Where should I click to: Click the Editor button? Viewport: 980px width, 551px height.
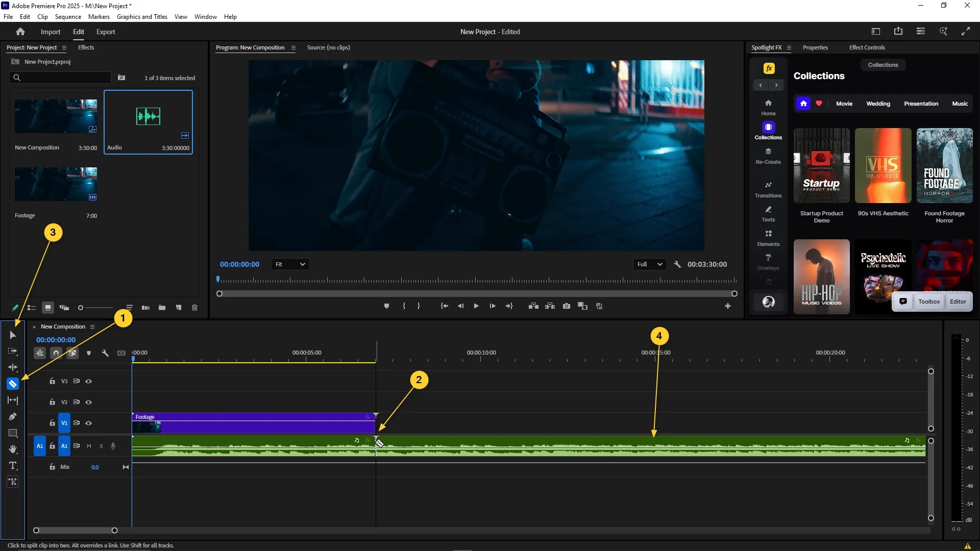[958, 302]
